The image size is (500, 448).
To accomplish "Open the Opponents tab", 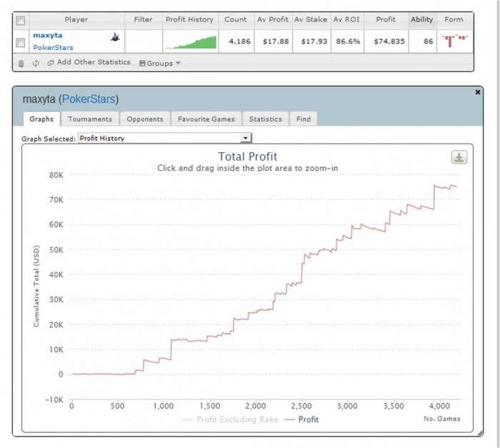I will pos(144,119).
